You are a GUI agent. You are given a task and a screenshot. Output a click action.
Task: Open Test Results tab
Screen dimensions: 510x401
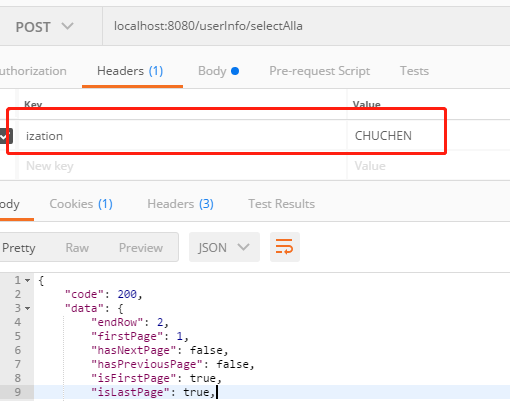282,204
